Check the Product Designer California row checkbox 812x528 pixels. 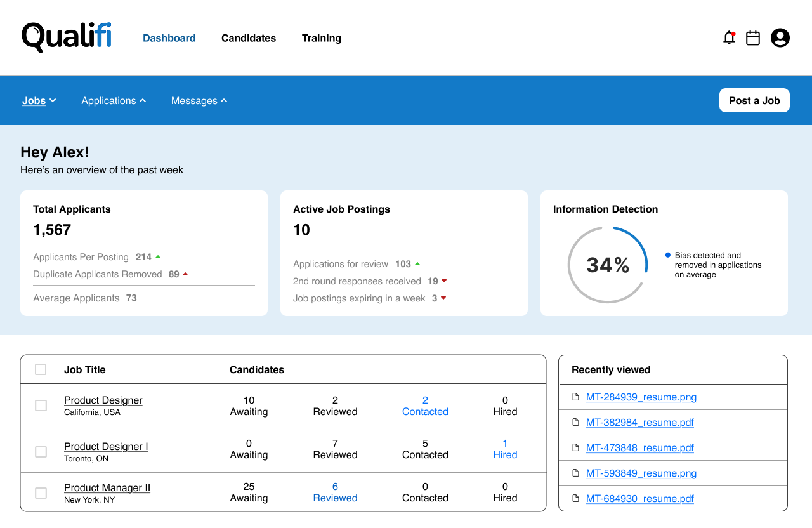pos(41,406)
